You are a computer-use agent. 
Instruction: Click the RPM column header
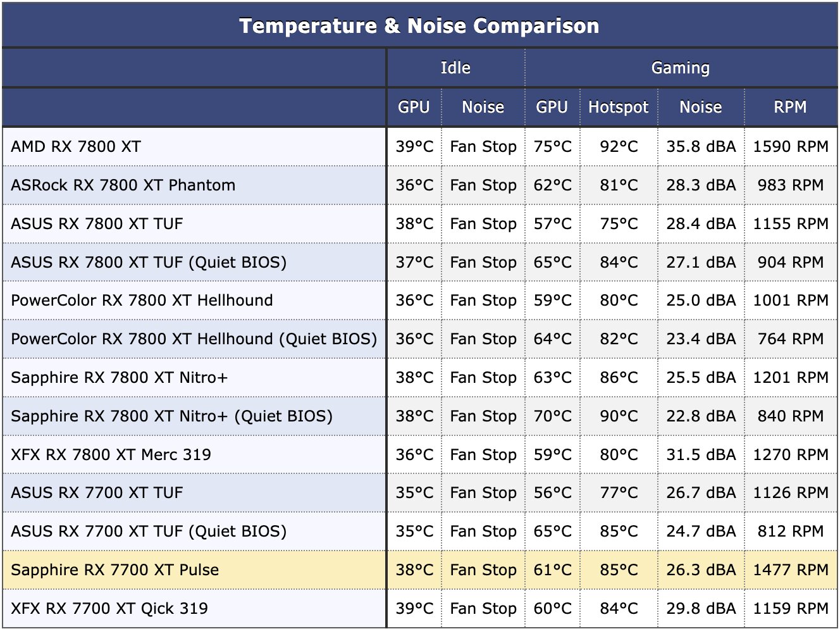790,107
